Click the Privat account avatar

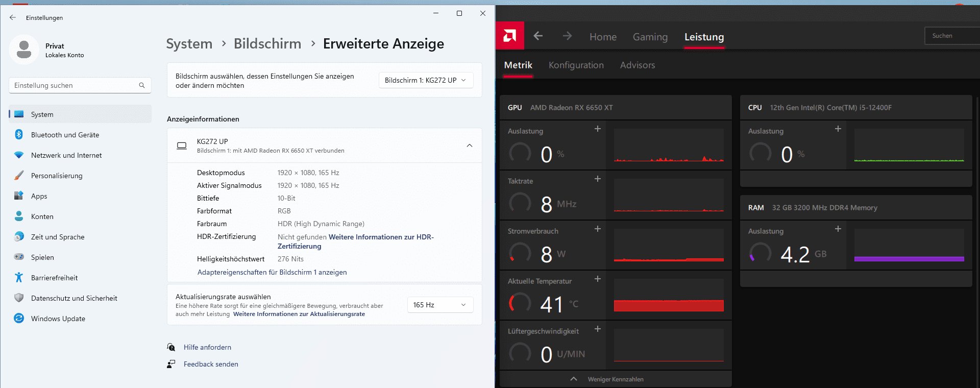24,50
